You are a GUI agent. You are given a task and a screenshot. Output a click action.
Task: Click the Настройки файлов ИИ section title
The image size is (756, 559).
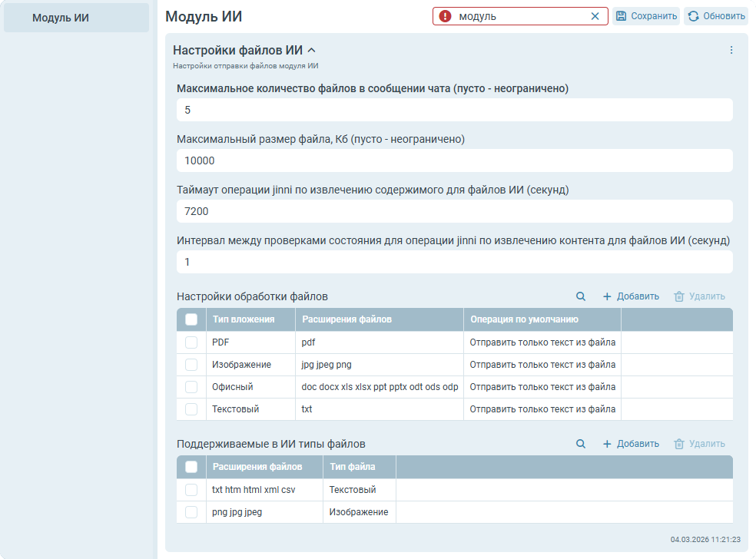pyautogui.click(x=237, y=50)
